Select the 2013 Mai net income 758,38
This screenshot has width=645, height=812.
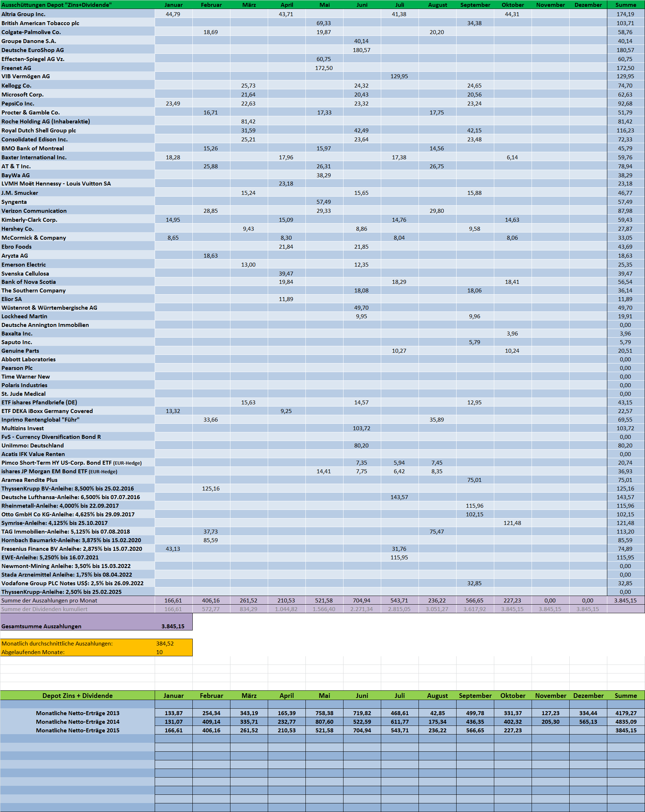[x=324, y=713]
